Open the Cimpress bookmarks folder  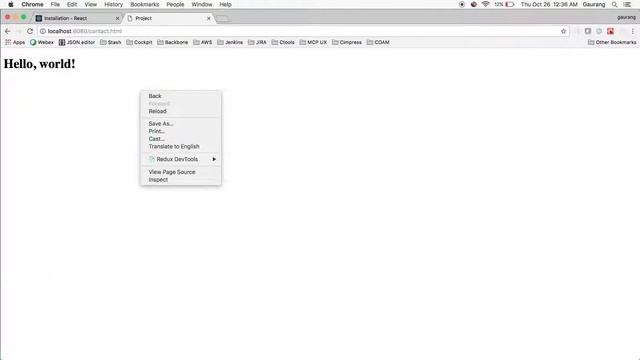pos(347,42)
